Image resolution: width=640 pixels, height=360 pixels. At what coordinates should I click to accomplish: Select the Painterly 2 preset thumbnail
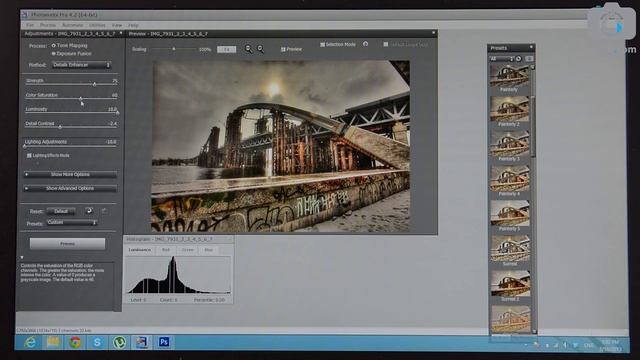pos(509,109)
